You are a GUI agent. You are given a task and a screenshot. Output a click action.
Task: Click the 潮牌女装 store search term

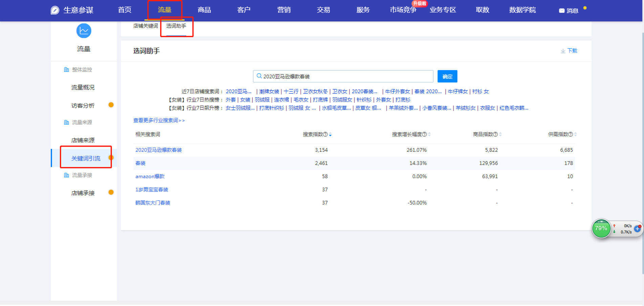[x=269, y=91]
